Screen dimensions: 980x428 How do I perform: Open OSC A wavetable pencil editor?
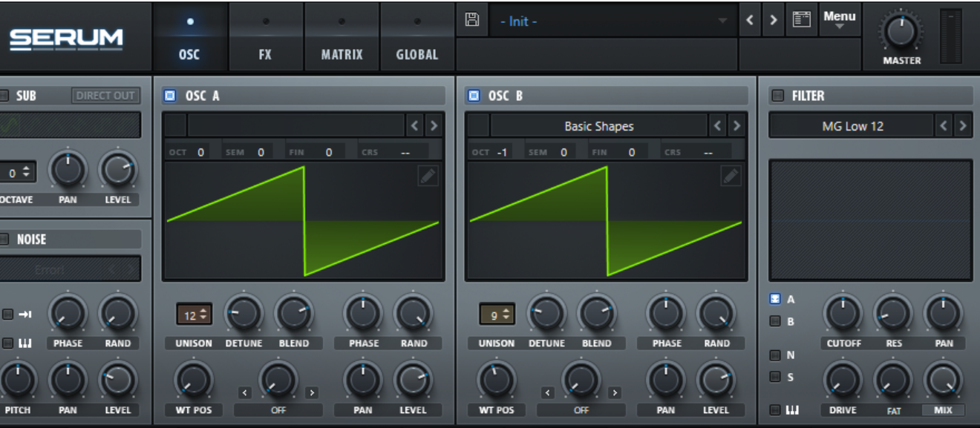[x=428, y=176]
